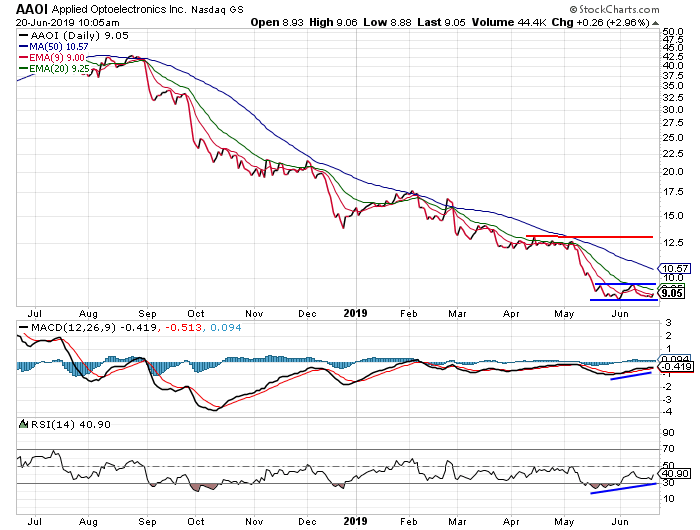
Task: Click Nov on the price chart's time axis
Action: (254, 313)
